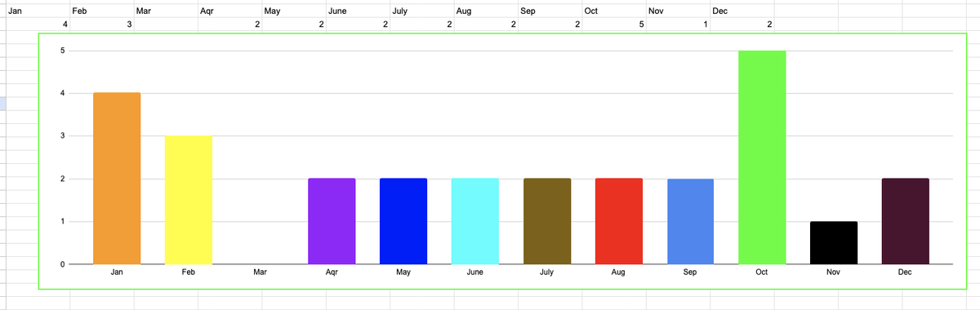Click the y-axis label 3
The width and height of the screenshot is (980, 310).
pyautogui.click(x=62, y=136)
